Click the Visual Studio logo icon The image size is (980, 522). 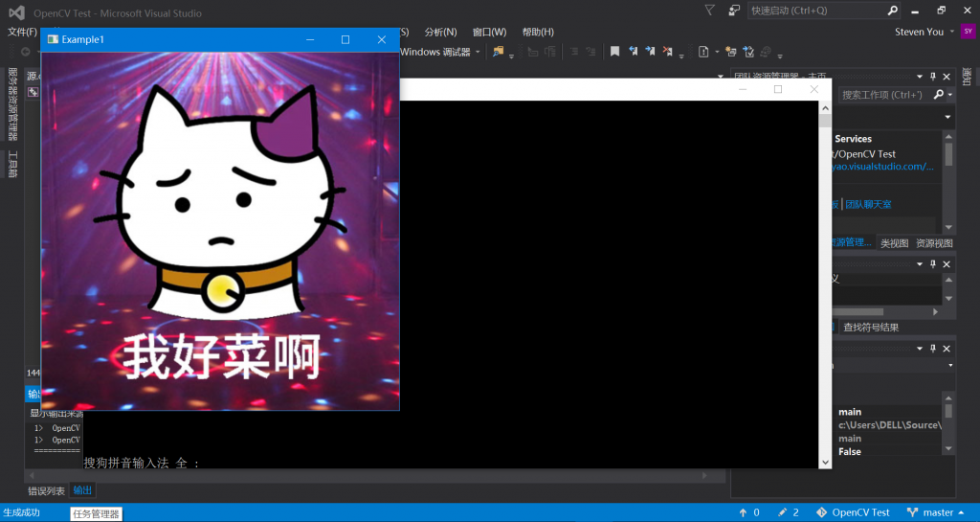tap(17, 12)
